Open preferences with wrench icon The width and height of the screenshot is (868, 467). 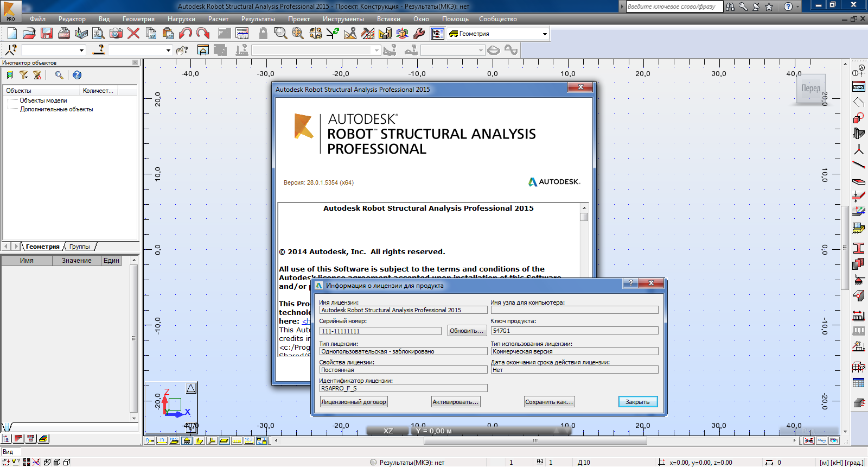tap(419, 34)
